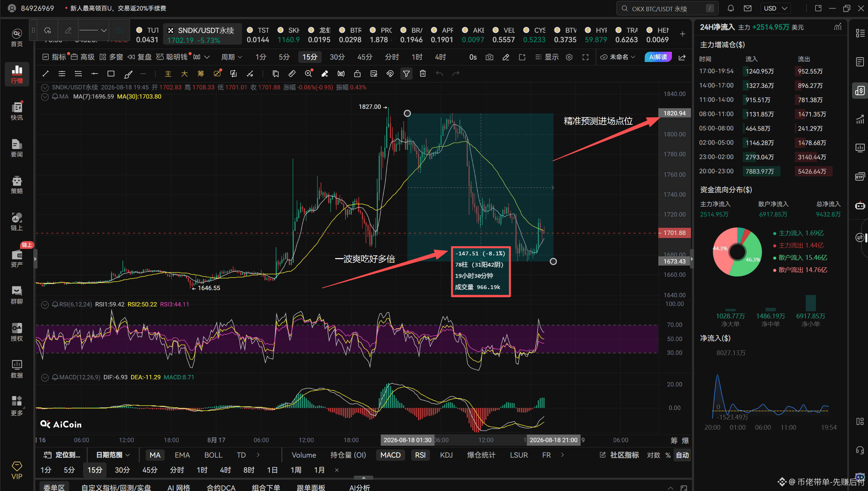
Task: Open 链上 in the left sidebar
Action: [x=17, y=221]
